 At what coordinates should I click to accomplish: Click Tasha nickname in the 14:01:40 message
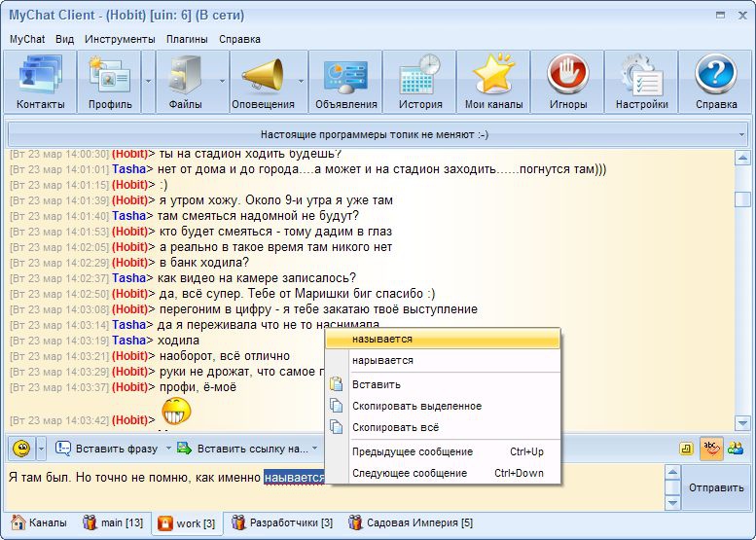[x=128, y=216]
